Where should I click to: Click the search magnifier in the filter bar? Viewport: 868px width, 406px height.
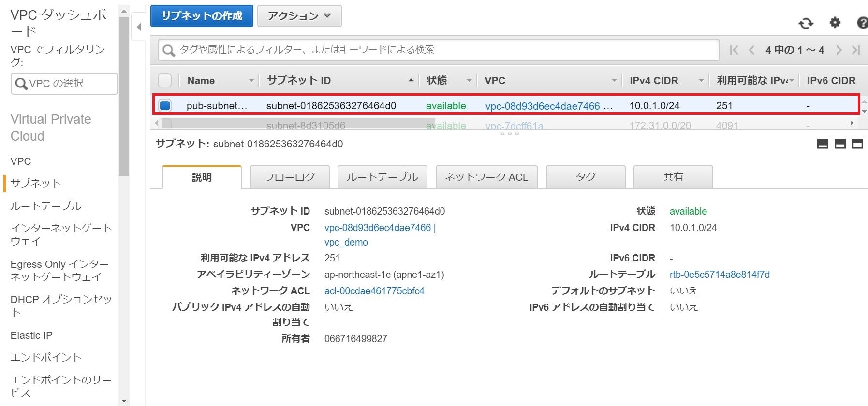pos(168,50)
